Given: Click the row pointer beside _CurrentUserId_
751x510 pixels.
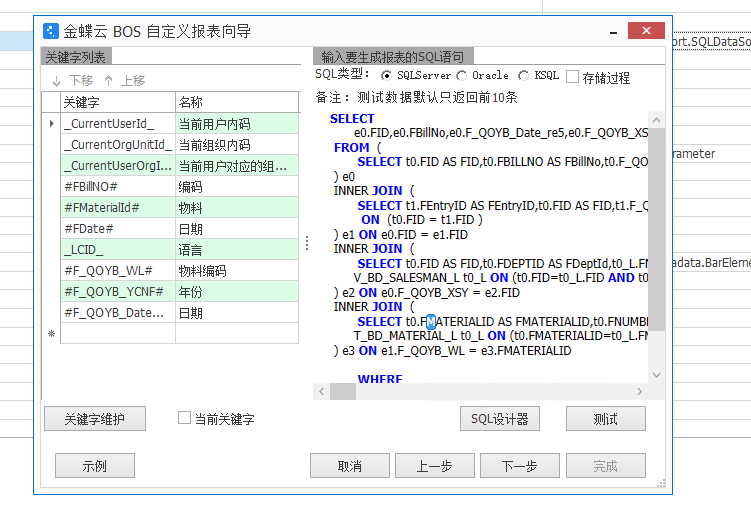Looking at the screenshot, I should [51, 124].
